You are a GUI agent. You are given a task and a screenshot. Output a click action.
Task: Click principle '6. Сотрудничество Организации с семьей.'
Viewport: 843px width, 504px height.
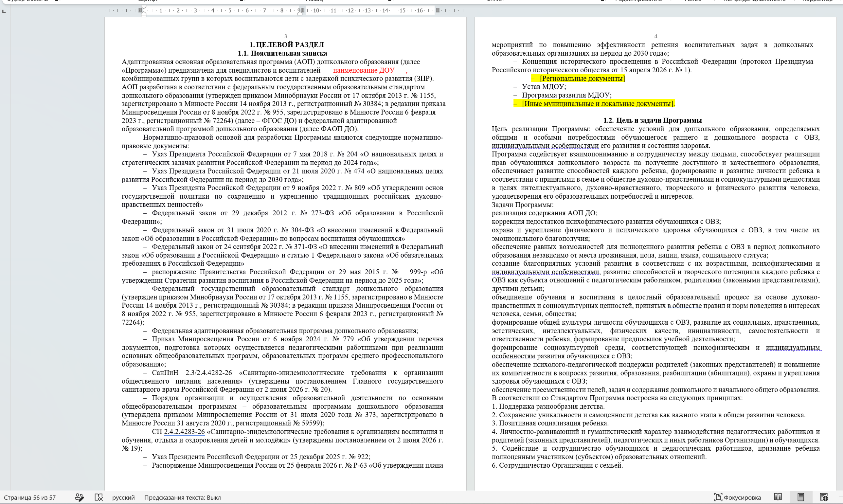click(x=557, y=465)
